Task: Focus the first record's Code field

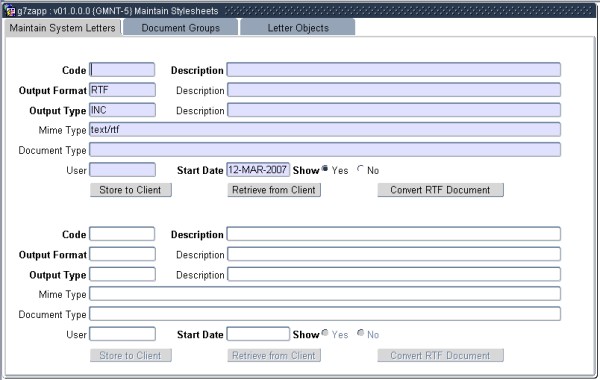Action: 122,70
